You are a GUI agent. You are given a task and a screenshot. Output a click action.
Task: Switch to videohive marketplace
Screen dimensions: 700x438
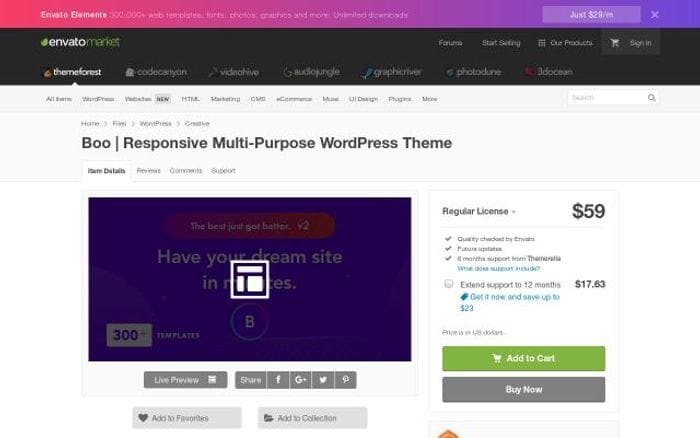pyautogui.click(x=234, y=72)
